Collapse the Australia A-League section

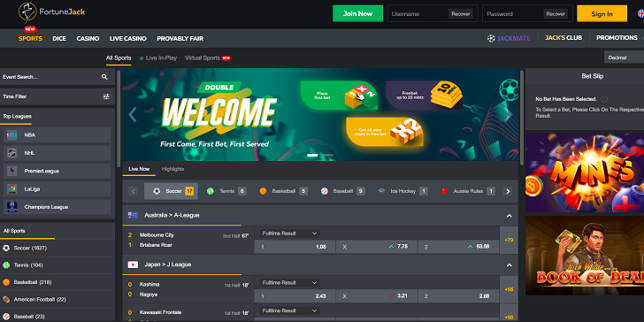[x=510, y=216]
